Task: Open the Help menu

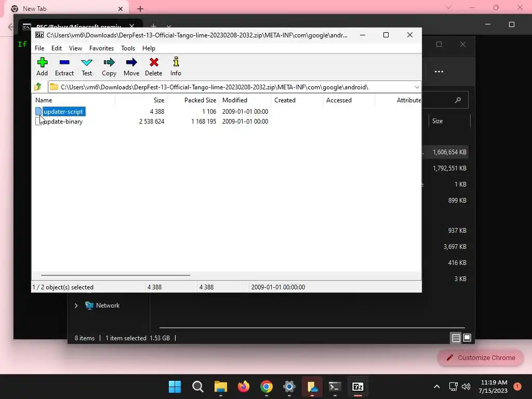Action: (x=149, y=48)
